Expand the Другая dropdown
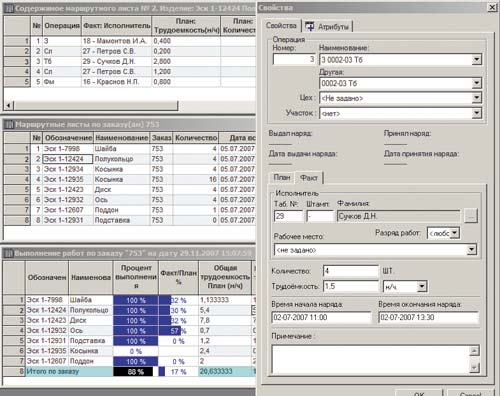 [477, 83]
